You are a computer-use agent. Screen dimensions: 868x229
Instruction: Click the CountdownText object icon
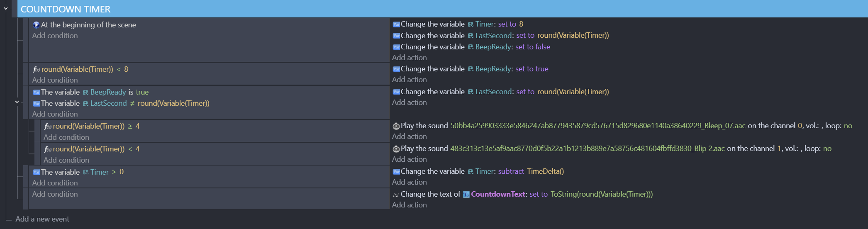[x=466, y=195]
